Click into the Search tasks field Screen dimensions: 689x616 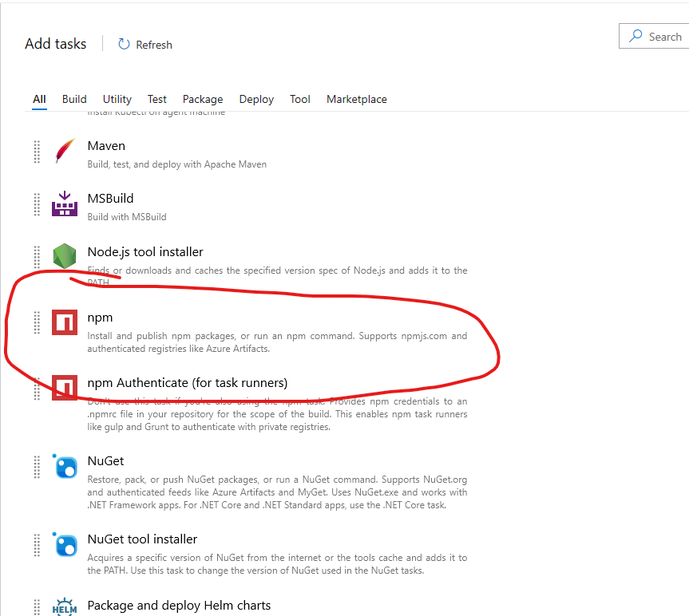(654, 36)
